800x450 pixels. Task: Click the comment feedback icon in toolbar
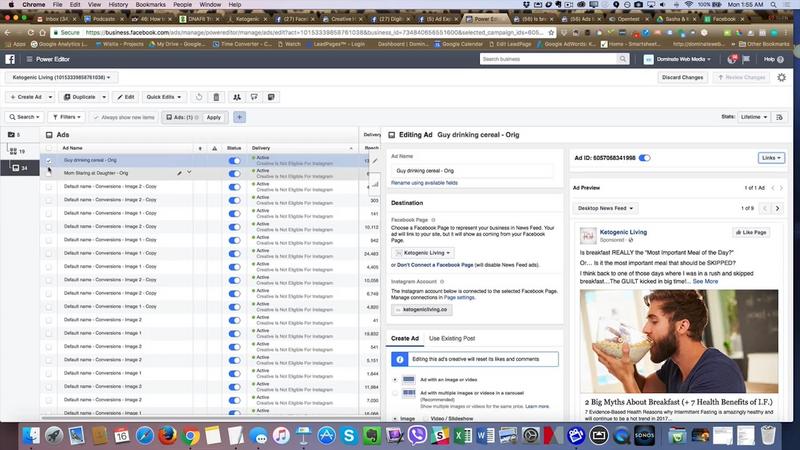254,97
